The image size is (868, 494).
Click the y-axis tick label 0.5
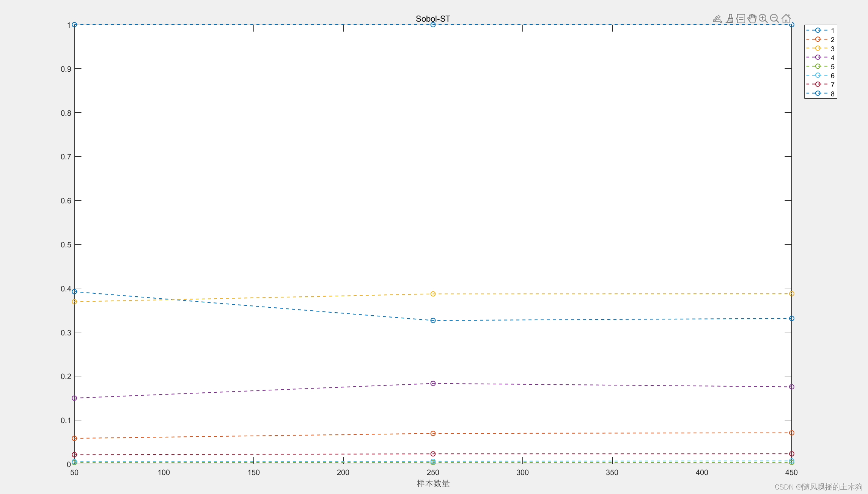pyautogui.click(x=66, y=245)
